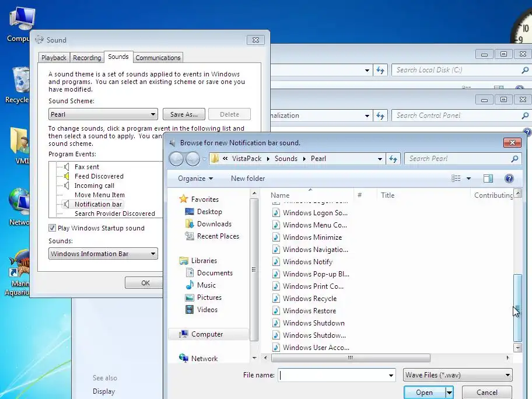Viewport: 532px width, 399px height.
Task: Switch to the Sounds tab
Action: pyautogui.click(x=118, y=57)
